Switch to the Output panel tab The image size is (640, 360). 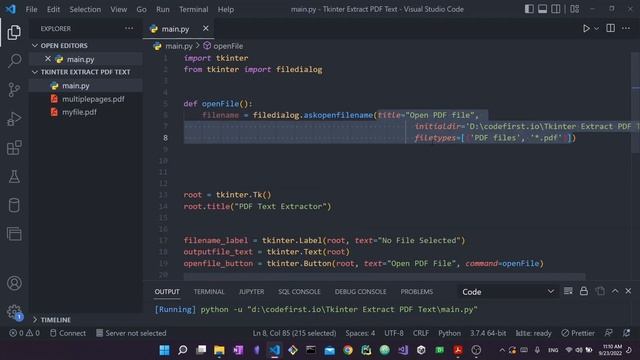point(167,291)
